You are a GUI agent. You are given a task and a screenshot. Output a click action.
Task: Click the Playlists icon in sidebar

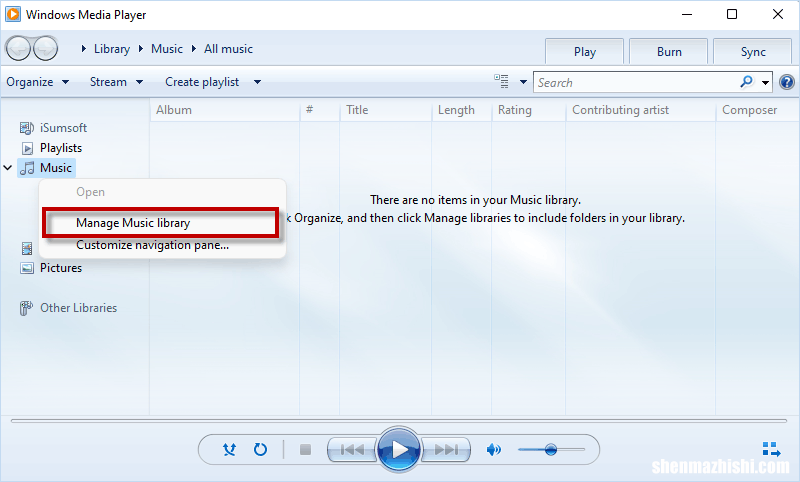click(x=28, y=148)
